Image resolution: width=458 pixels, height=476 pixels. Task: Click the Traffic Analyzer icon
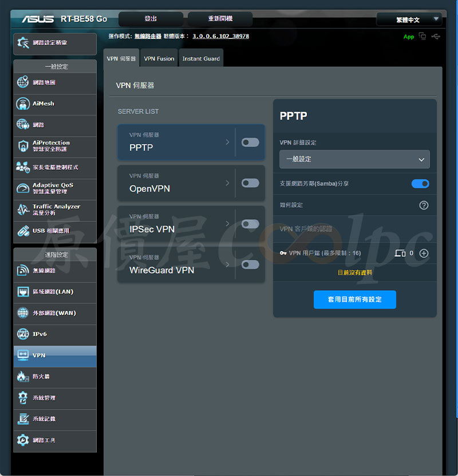(23, 209)
